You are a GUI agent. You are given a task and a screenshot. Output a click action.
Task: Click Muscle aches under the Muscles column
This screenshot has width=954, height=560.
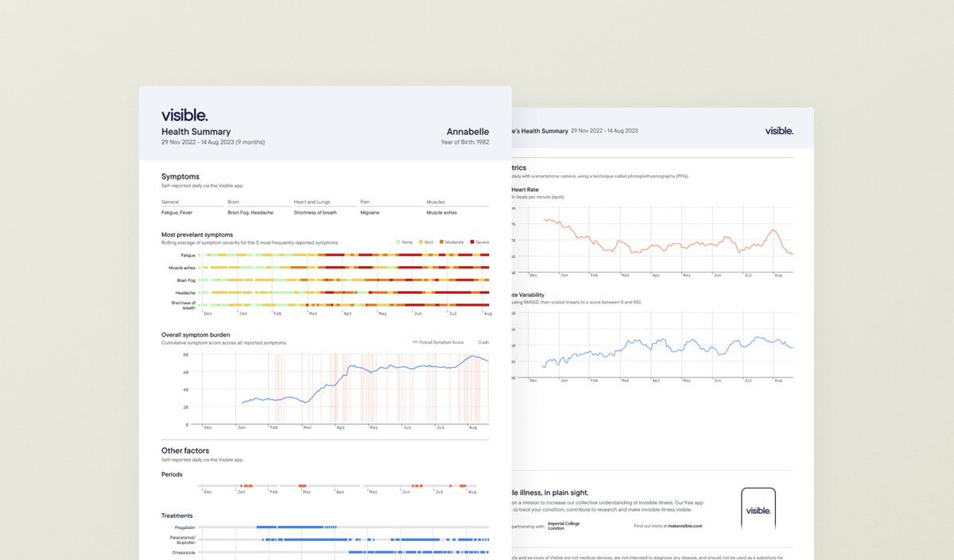442,213
